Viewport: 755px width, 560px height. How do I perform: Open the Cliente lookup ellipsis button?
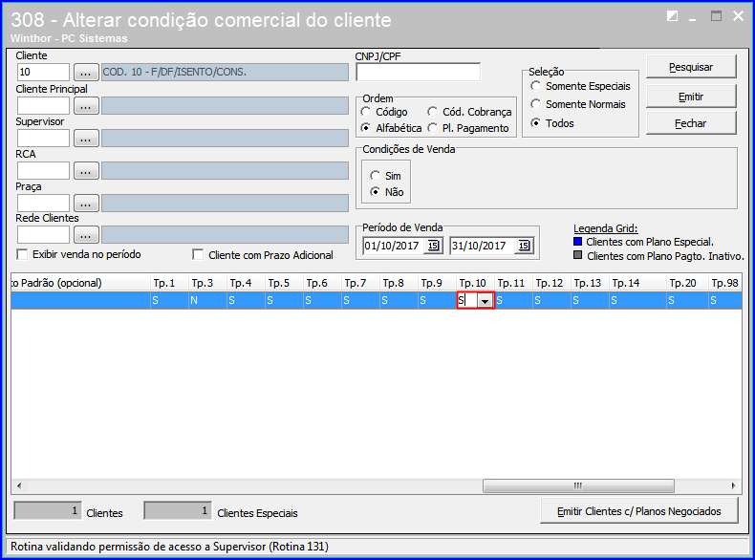86,73
